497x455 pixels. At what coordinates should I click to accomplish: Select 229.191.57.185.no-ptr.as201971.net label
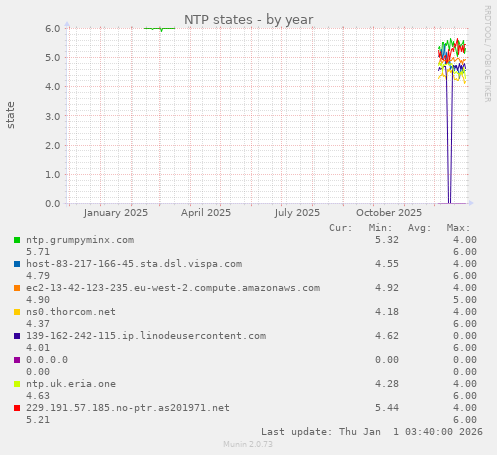point(128,408)
